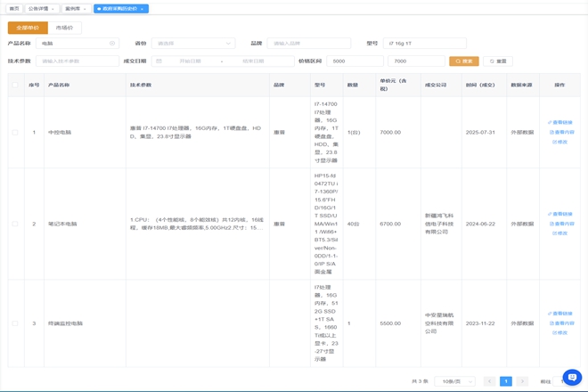Click the chat support icon at bottom right
Viewport: 588px width, 392px height.
coord(572,377)
